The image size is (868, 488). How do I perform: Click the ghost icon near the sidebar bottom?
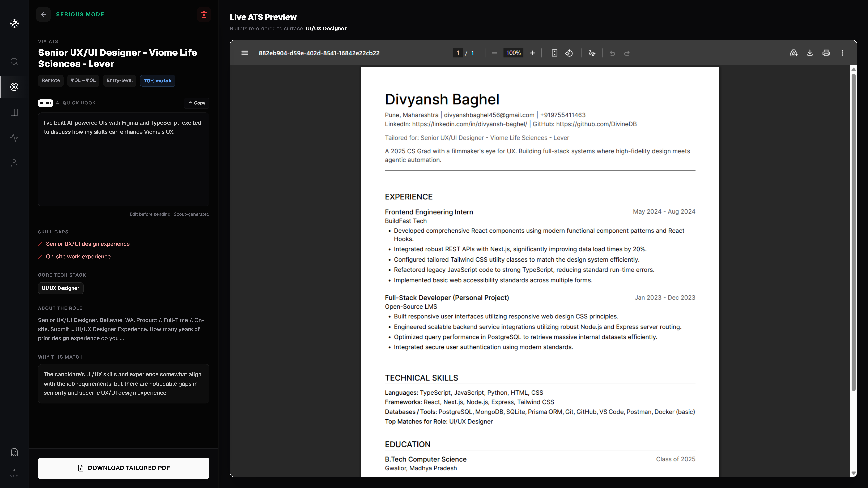coord(14,452)
